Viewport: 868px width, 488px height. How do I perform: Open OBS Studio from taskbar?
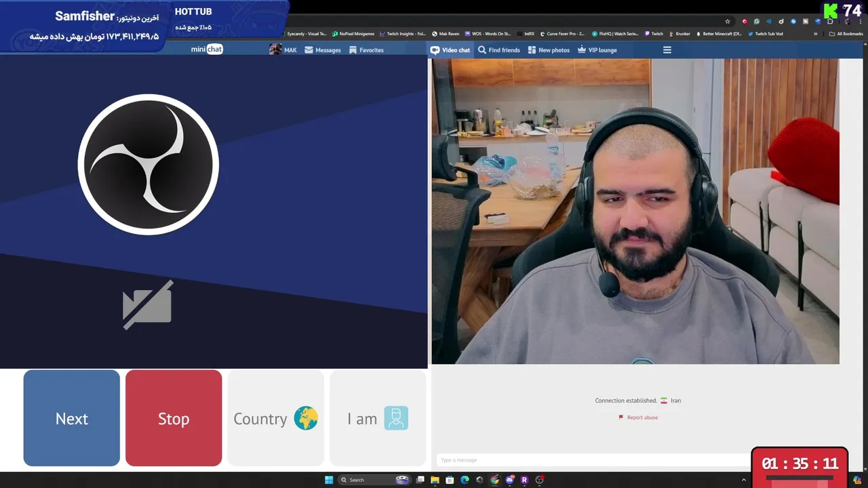[x=539, y=480]
